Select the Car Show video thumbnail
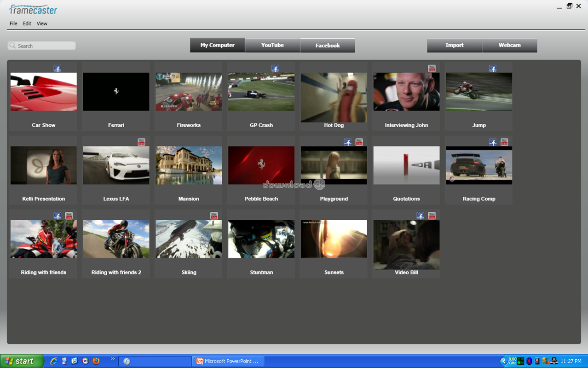 coord(44,92)
